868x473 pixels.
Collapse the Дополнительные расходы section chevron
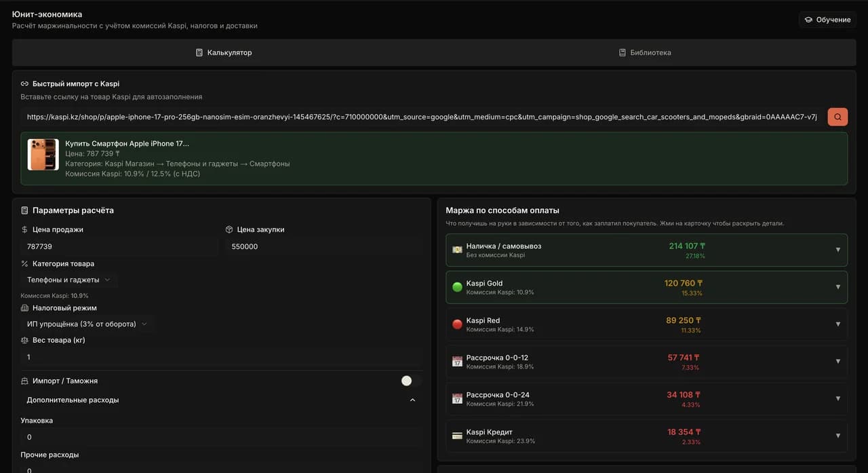[412, 400]
